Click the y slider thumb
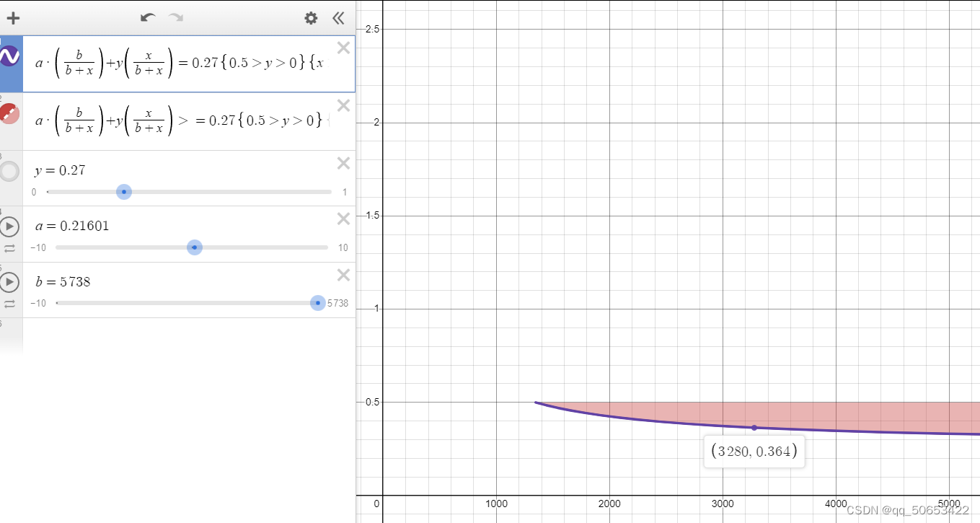 click(124, 192)
